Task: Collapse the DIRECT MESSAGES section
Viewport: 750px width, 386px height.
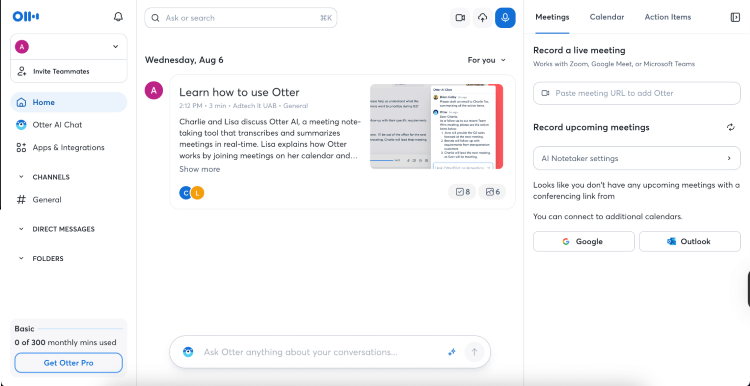Action: 21,229
